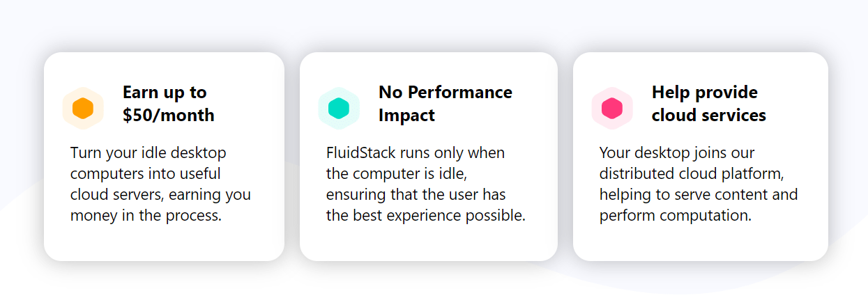
Task: Select the "No Performance Impact" heading
Action: 446,104
